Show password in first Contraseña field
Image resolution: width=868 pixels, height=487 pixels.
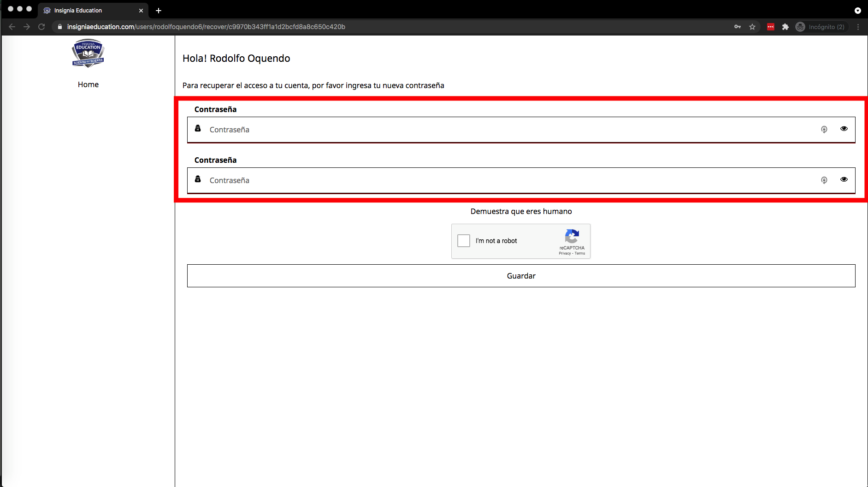click(x=844, y=129)
